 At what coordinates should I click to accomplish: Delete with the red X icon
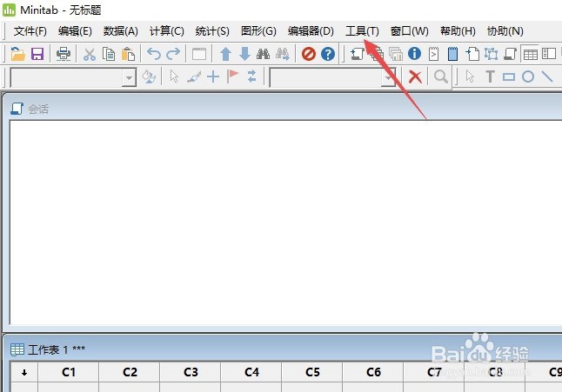415,77
